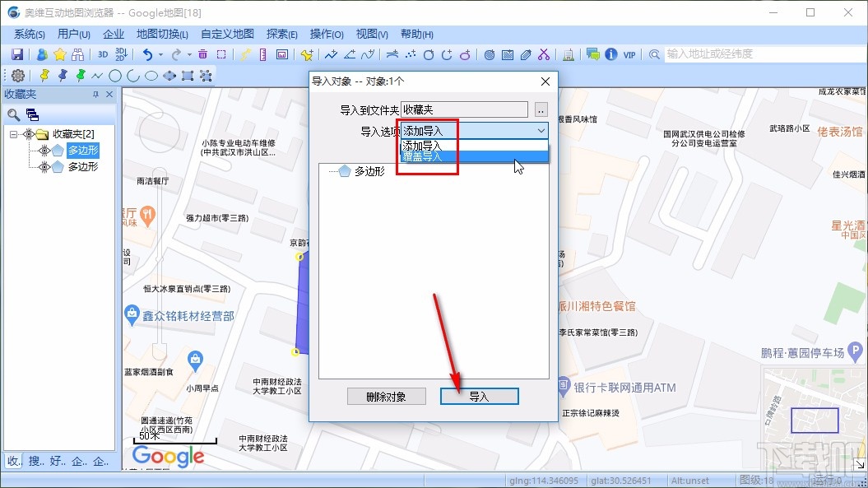Select the highlighted 多边形 item in favorites
Screen dimensions: 868x488
(x=82, y=150)
